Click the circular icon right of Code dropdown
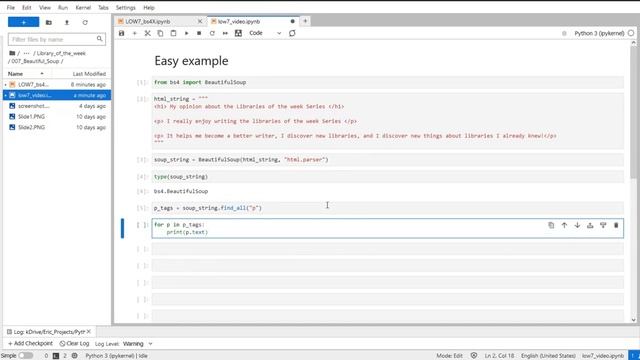This screenshot has width=640, height=360. (292, 33)
